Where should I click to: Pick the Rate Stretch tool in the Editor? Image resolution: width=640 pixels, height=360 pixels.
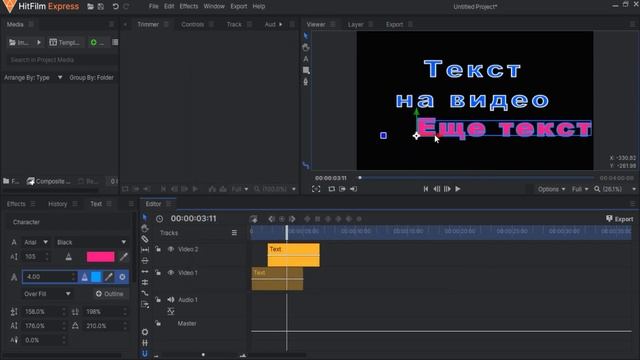(x=145, y=293)
